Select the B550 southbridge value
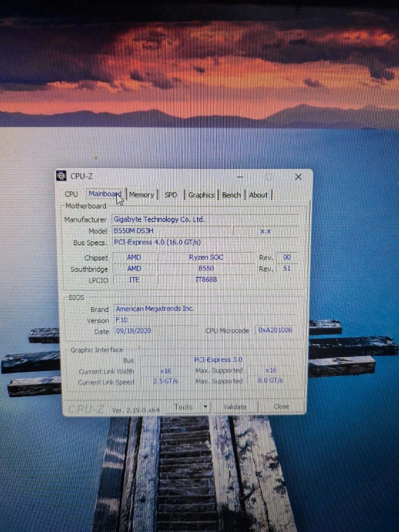 [x=206, y=268]
